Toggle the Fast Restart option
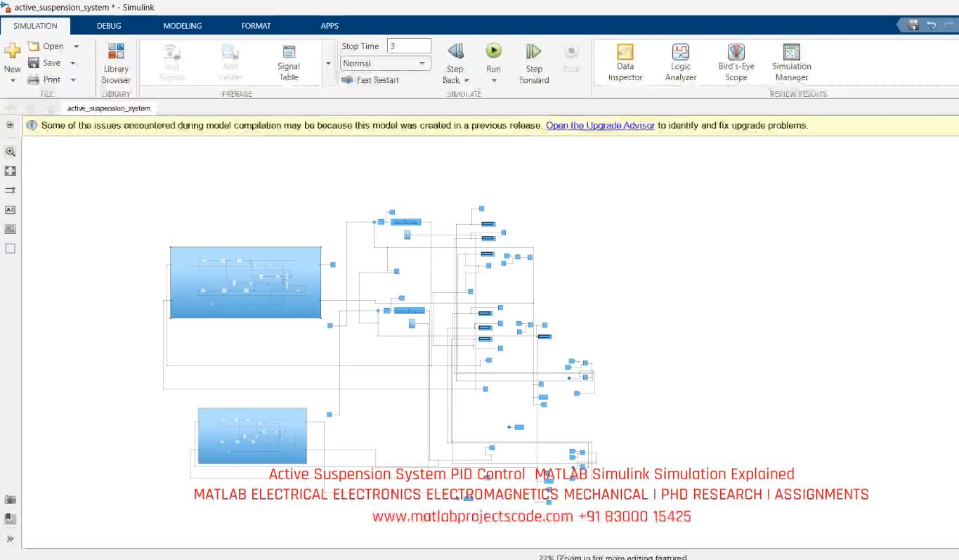The image size is (959, 560). [x=370, y=80]
